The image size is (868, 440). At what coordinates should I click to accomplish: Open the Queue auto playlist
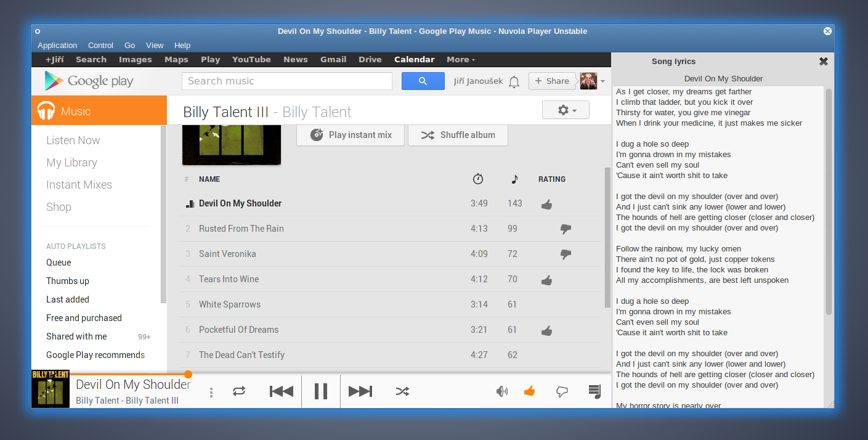[59, 263]
